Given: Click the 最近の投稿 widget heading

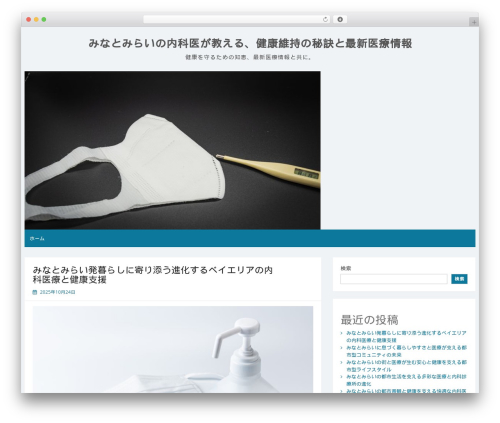Looking at the screenshot, I should [x=369, y=320].
